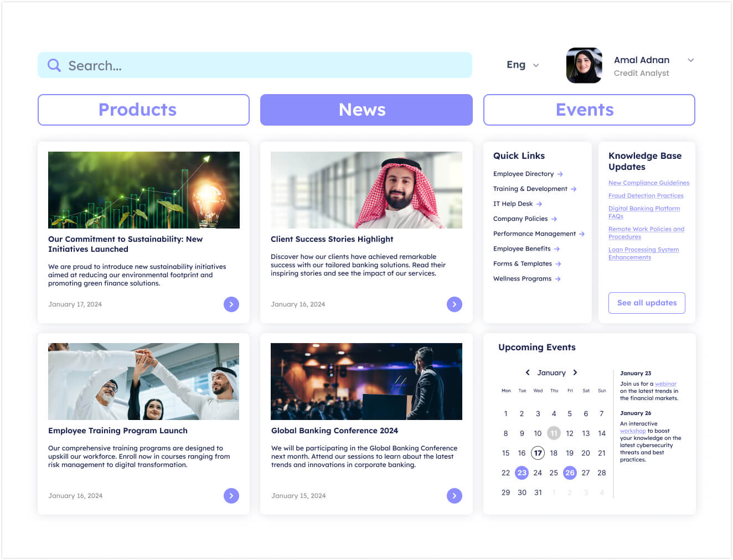Open Client Success Stories arrow button
Image resolution: width=733 pixels, height=560 pixels.
tap(454, 304)
